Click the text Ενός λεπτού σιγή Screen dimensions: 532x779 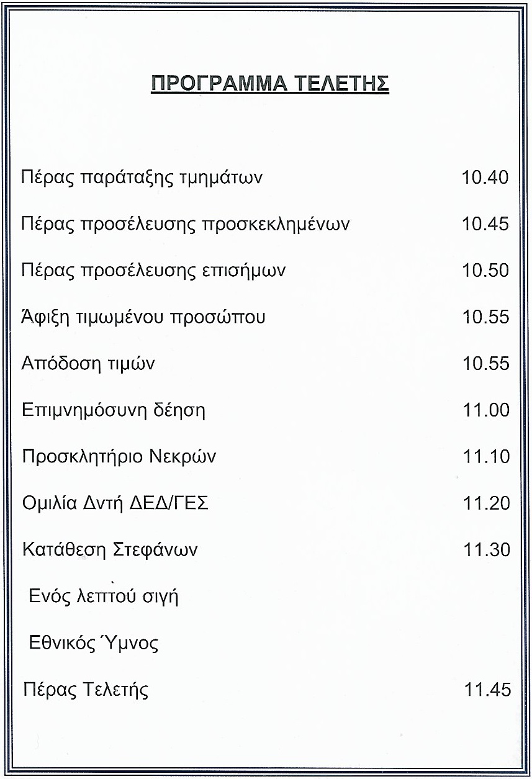(x=104, y=597)
